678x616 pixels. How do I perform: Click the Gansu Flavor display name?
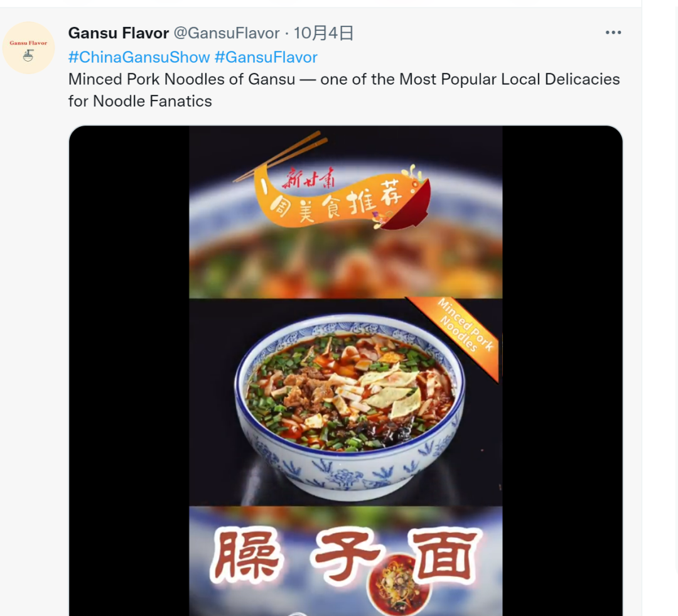pyautogui.click(x=119, y=33)
